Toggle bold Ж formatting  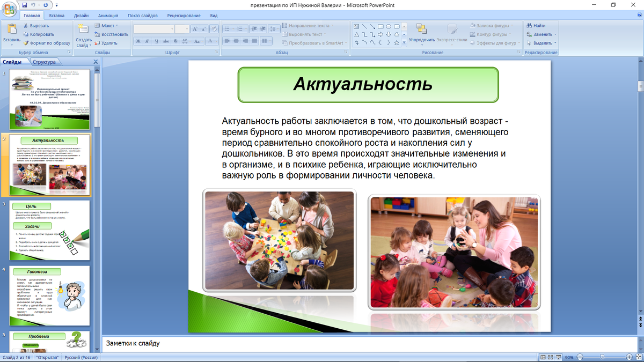click(138, 41)
